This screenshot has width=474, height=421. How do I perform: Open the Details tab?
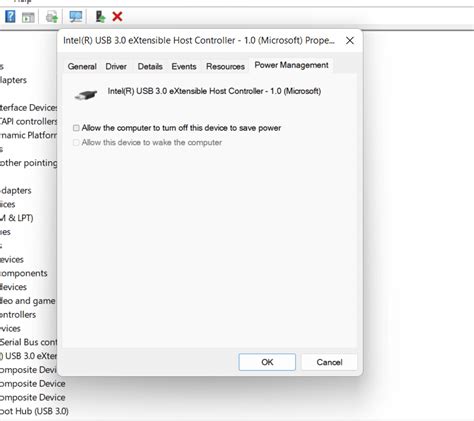click(x=150, y=66)
